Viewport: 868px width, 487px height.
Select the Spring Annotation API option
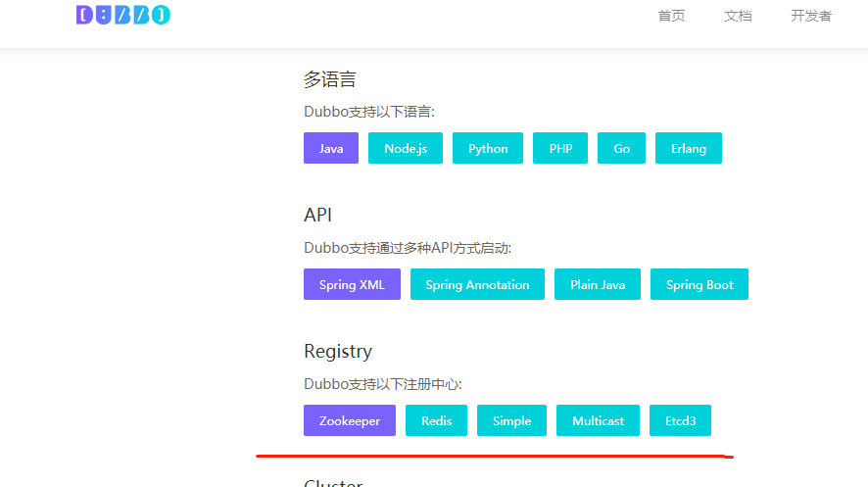click(x=477, y=284)
